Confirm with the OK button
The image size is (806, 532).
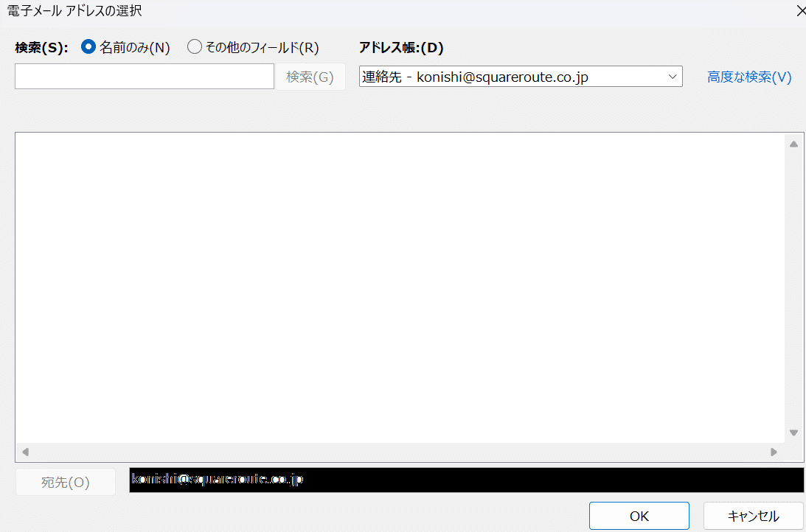point(639,516)
